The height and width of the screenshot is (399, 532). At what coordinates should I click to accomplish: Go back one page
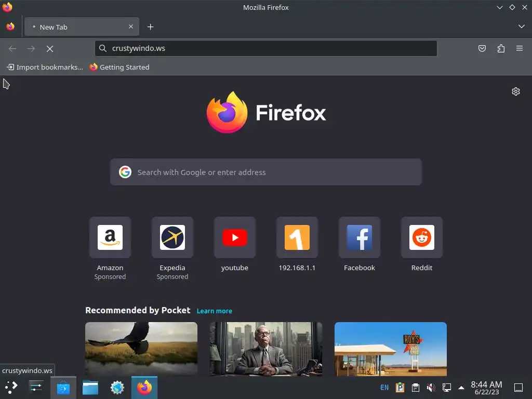pyautogui.click(x=12, y=48)
